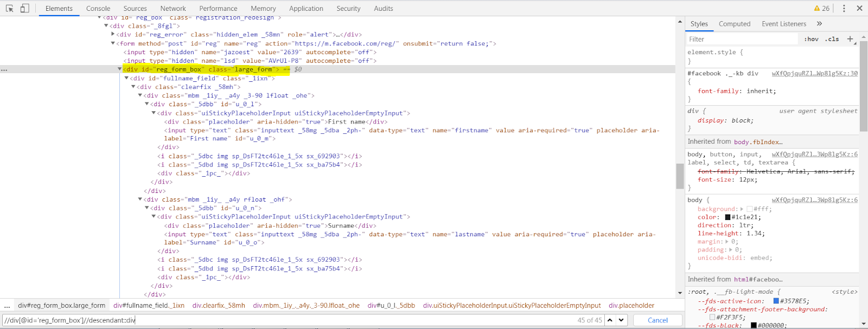868x329 pixels.
Task: Cancel the element search
Action: tap(658, 320)
